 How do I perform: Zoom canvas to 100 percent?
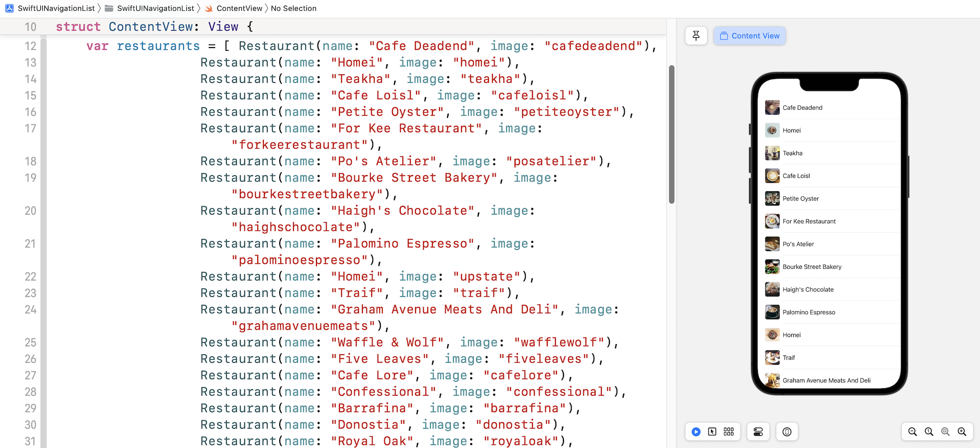(929, 432)
